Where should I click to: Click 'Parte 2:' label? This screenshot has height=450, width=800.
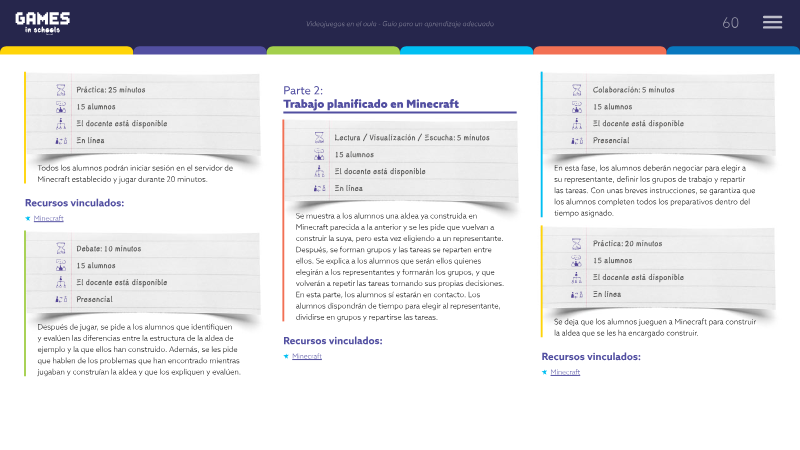[x=303, y=90]
